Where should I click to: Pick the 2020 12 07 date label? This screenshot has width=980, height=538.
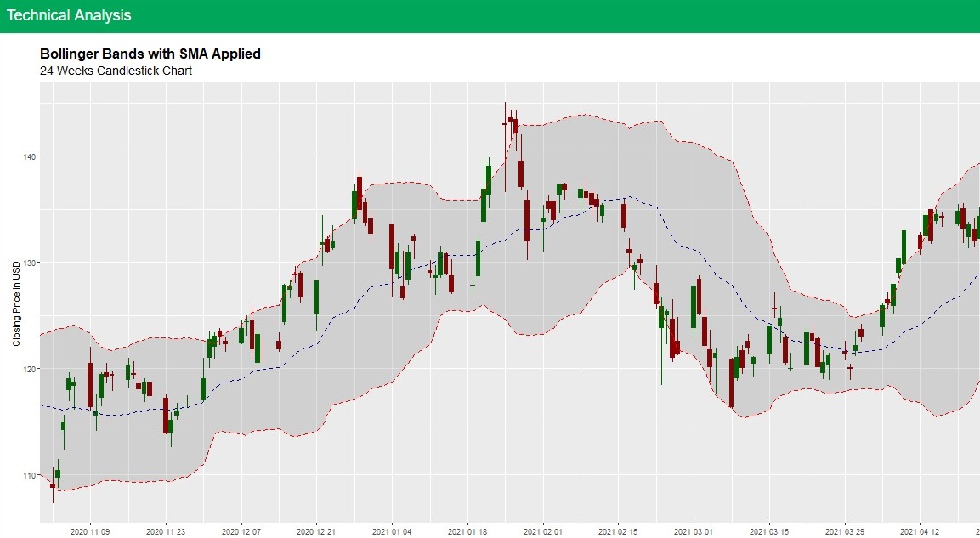point(241,531)
